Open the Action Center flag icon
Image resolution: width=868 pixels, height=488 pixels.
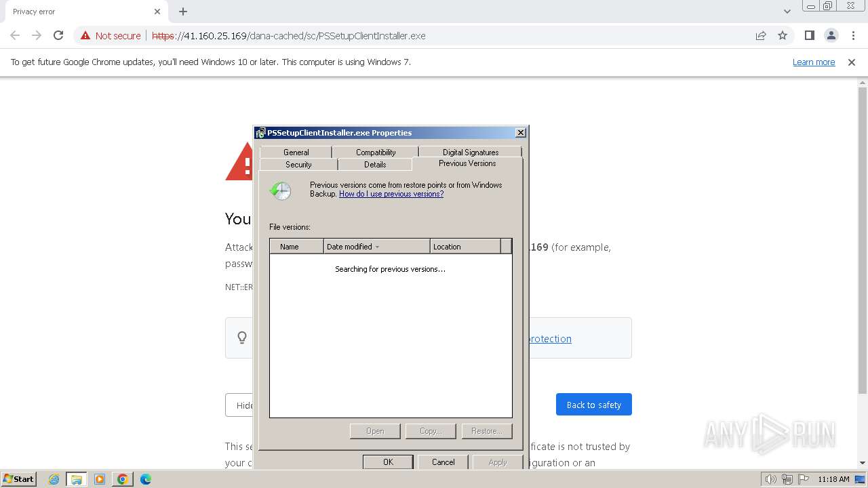[x=804, y=479]
